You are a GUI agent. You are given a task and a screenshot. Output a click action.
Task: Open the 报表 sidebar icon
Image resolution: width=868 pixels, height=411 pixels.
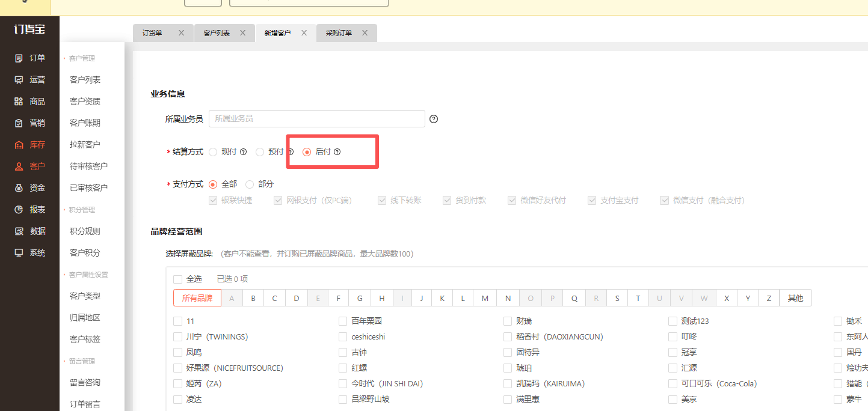click(x=19, y=210)
